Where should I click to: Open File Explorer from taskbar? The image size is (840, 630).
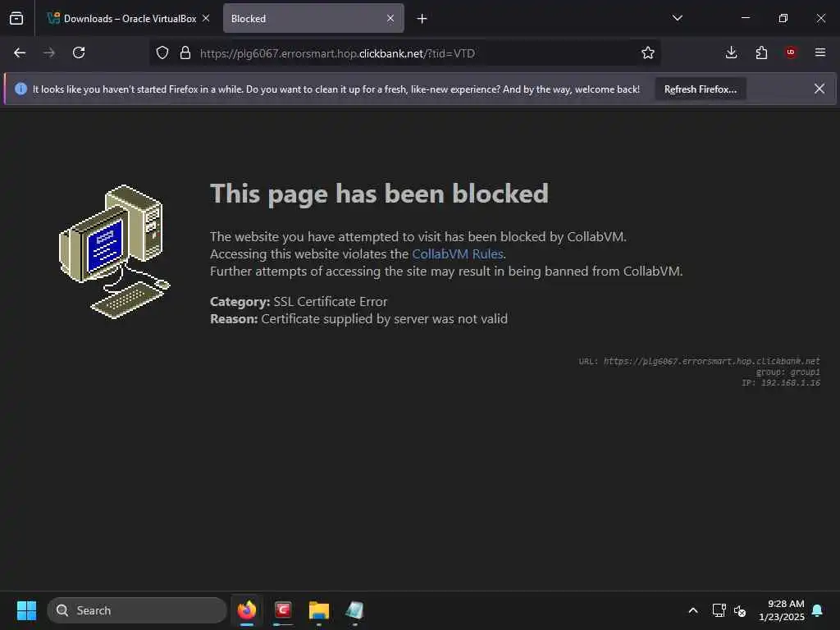(x=319, y=610)
